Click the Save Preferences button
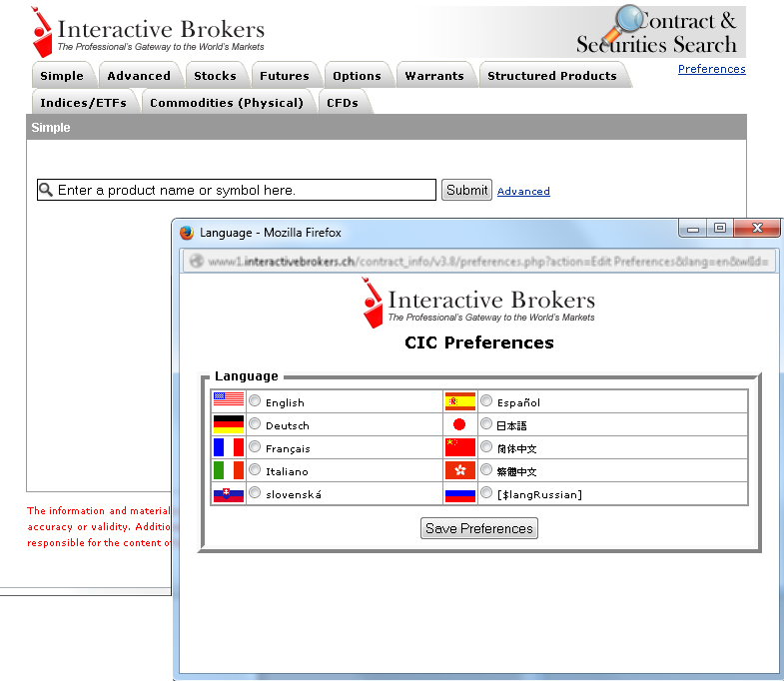Viewport: 784px width, 681px height. point(479,528)
